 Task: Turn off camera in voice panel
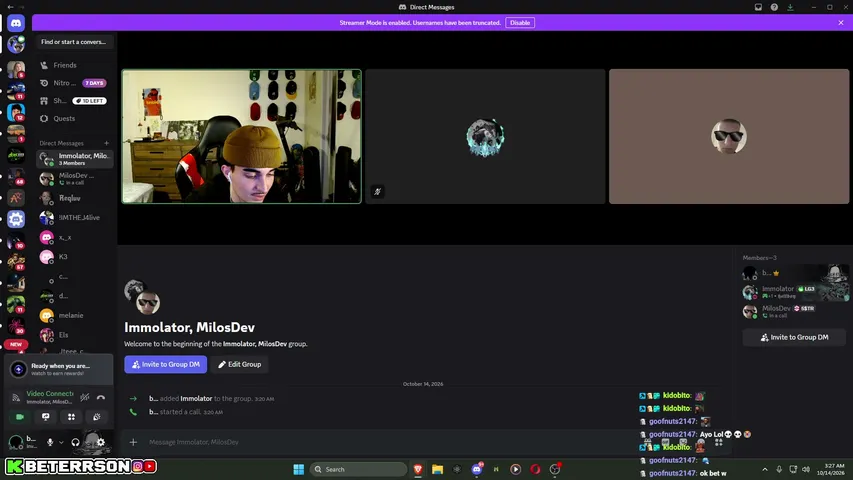click(20, 417)
